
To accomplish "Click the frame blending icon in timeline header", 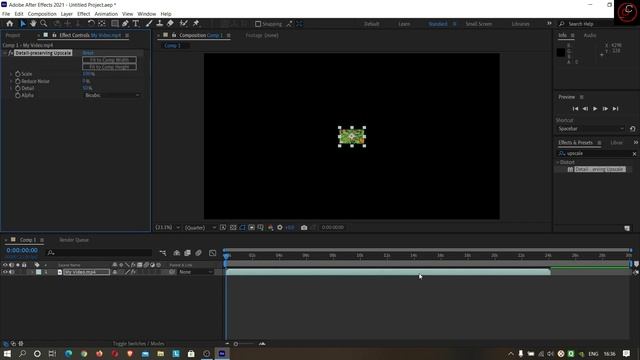I will (187, 253).
